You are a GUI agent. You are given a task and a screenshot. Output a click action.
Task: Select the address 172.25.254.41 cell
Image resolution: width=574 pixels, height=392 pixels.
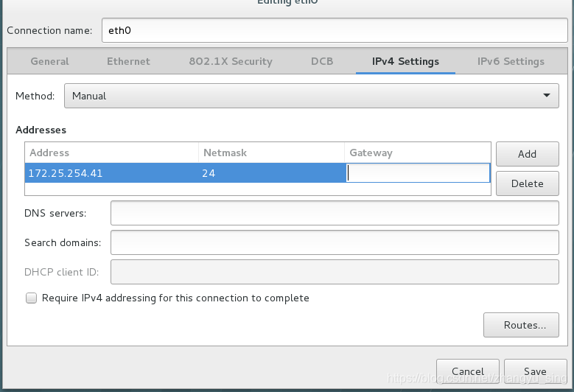pyautogui.click(x=112, y=172)
